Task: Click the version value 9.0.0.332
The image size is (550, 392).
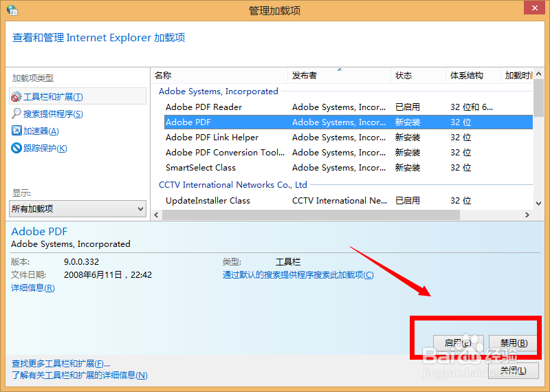Action: pyautogui.click(x=81, y=262)
